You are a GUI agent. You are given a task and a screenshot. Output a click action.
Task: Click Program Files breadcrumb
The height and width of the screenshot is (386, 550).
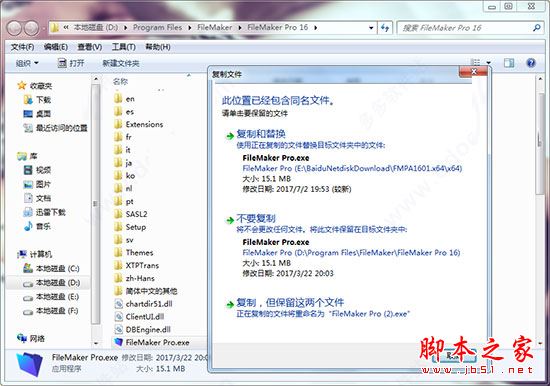point(157,28)
